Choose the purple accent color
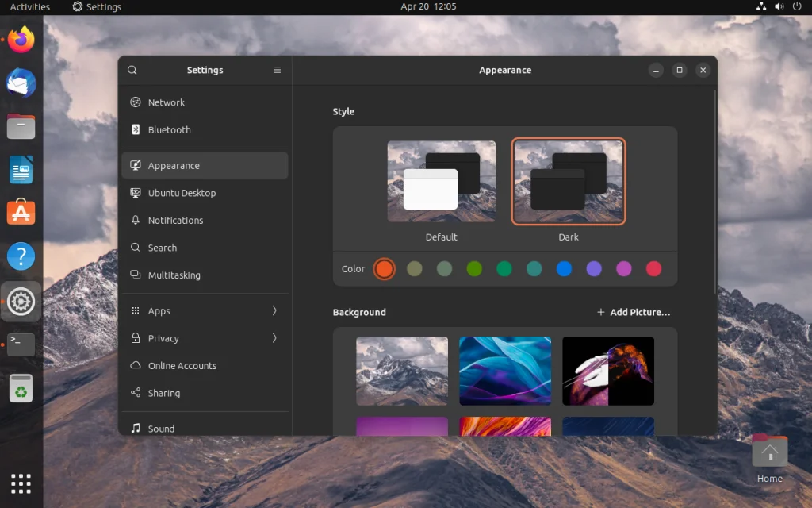The width and height of the screenshot is (812, 508). point(594,269)
